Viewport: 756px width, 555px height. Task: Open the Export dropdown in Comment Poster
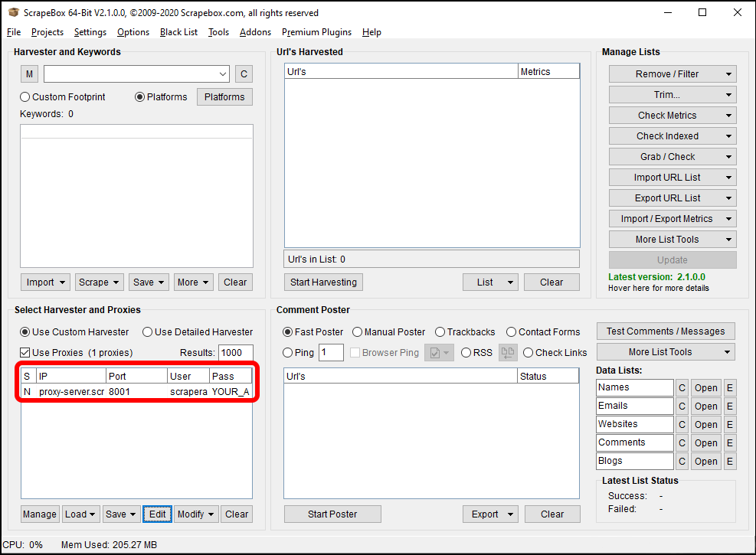(490, 514)
